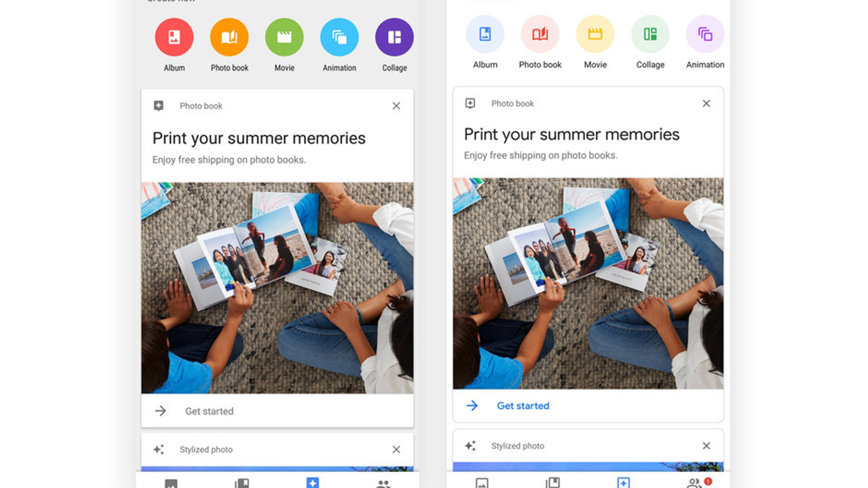Click the assistant icon beside Photo book on left card
868x488 pixels.
pos(158,106)
